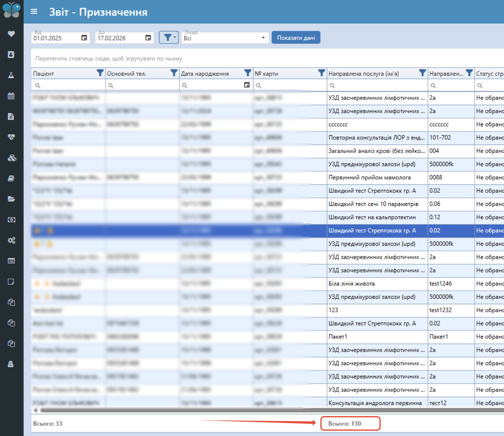Click the Показати дані button
504x436 pixels.
coord(296,38)
